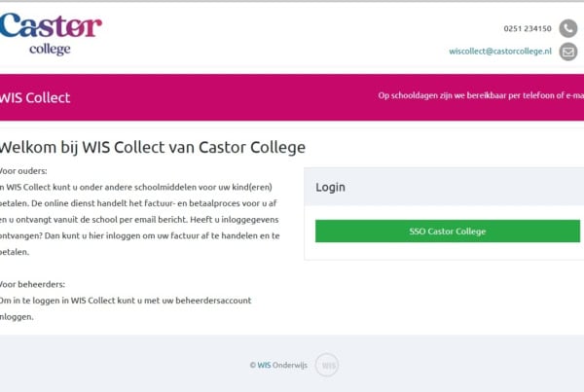Click the copyright symbol in footer

point(252,365)
